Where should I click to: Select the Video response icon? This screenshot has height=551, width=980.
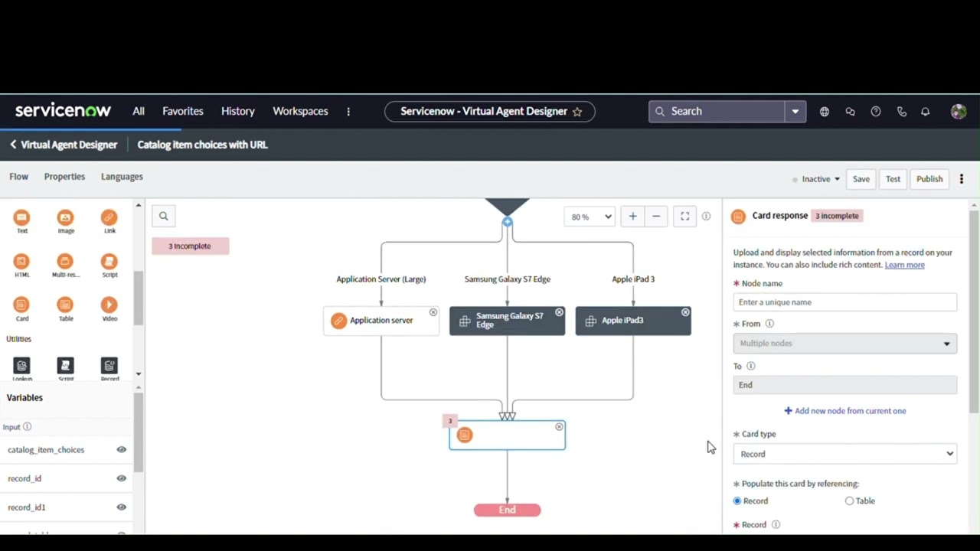coord(109,305)
